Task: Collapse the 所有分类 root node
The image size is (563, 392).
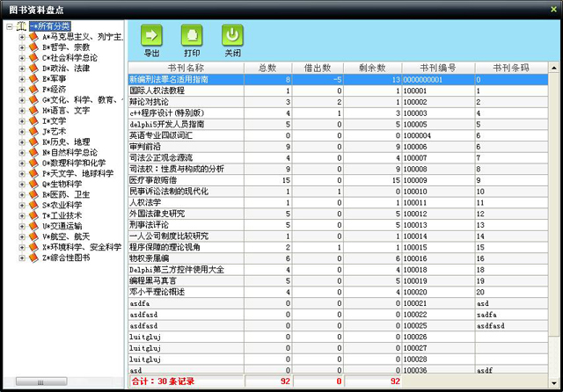Action: tap(8, 26)
